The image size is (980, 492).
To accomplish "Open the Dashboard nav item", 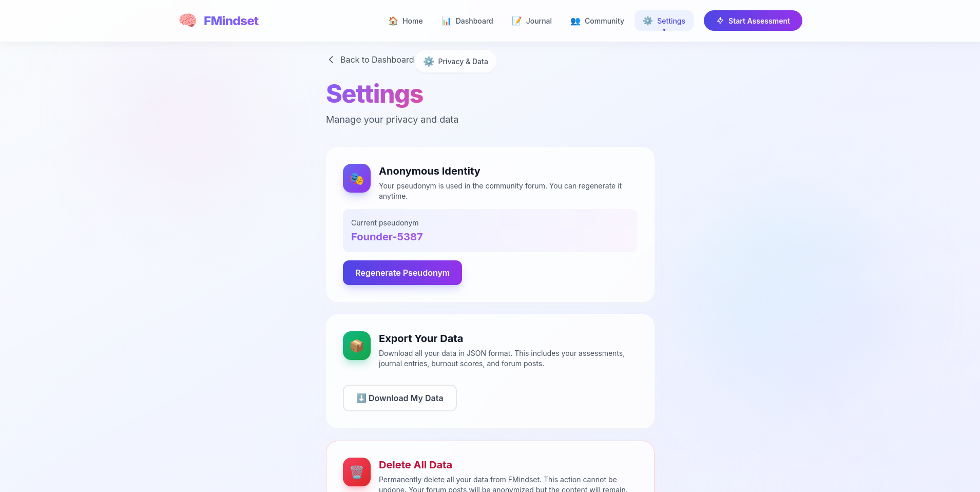I will 467,21.
